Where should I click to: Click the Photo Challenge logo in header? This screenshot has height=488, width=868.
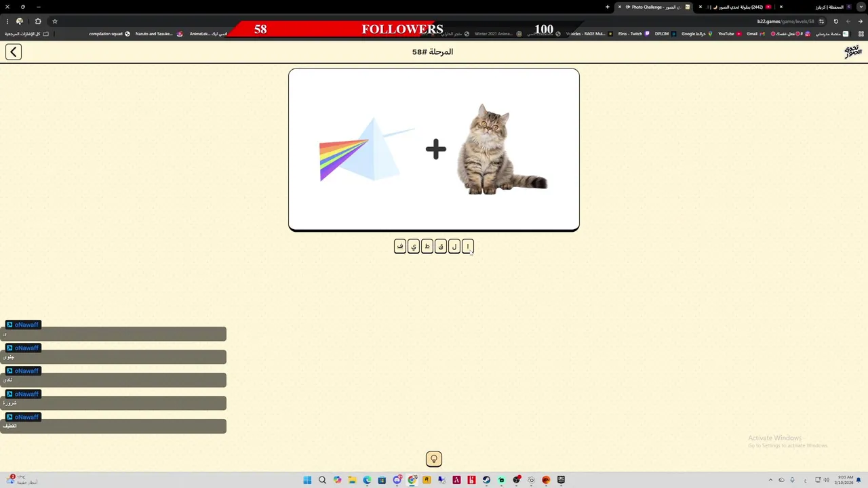(852, 52)
